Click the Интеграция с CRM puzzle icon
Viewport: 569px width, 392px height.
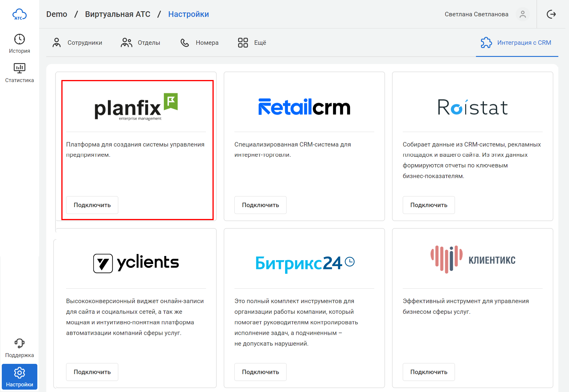point(486,43)
